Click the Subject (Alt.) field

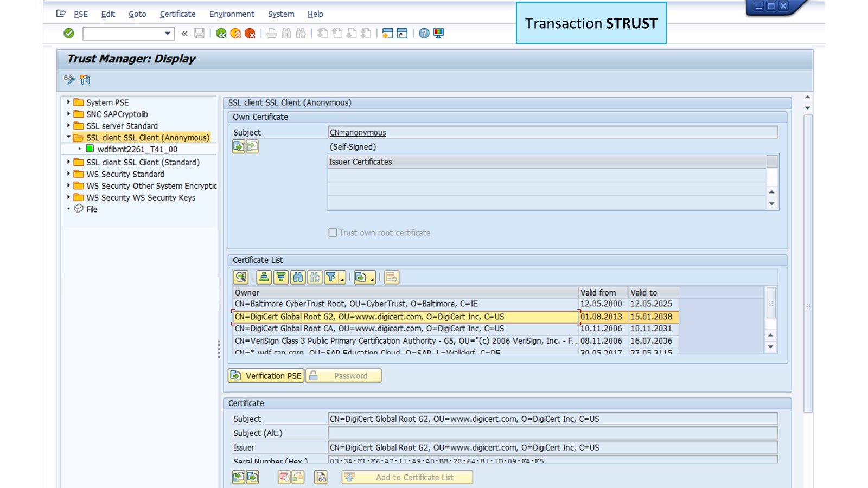553,433
